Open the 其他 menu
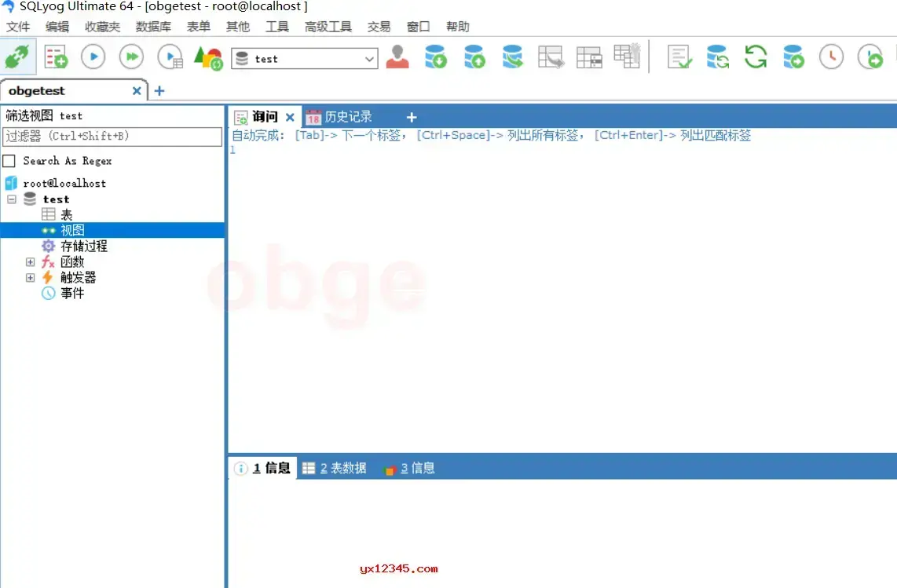Image resolution: width=897 pixels, height=588 pixels. coord(238,27)
